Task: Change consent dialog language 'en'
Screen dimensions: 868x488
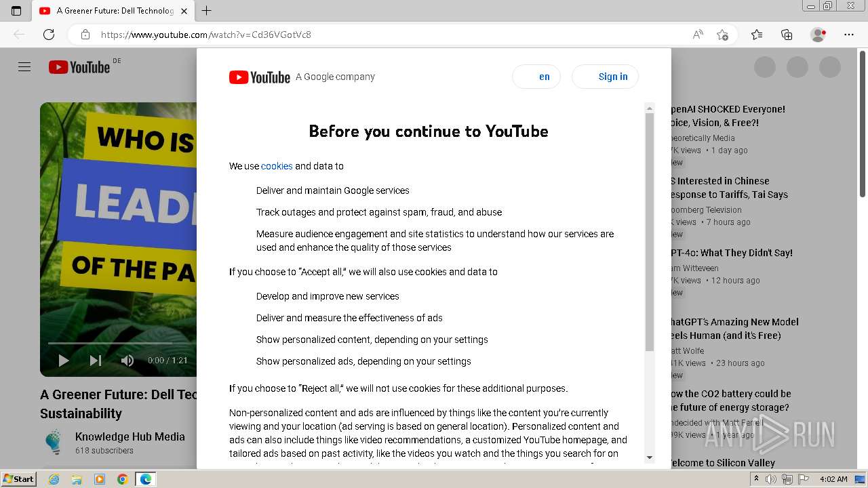Action: [x=536, y=77]
